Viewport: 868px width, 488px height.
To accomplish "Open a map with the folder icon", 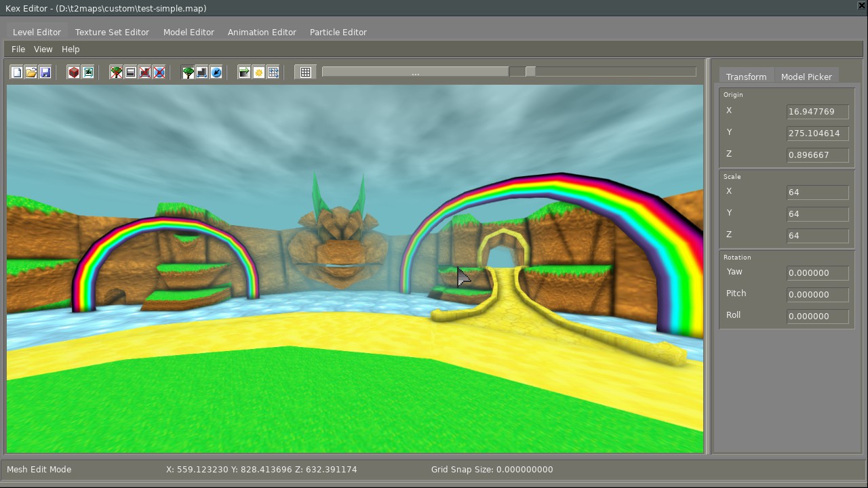I will pos(31,73).
